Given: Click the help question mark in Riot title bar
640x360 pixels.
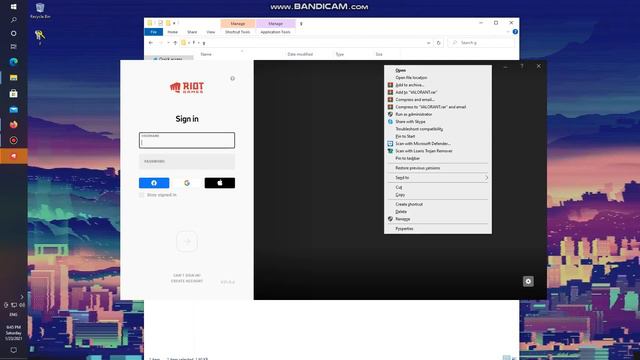Looking at the screenshot, I should (522, 66).
